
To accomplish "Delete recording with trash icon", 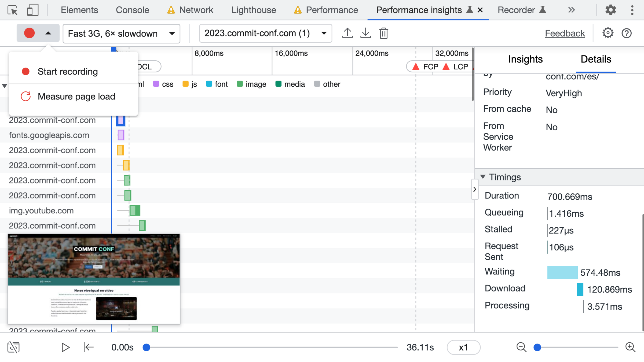I will point(384,33).
